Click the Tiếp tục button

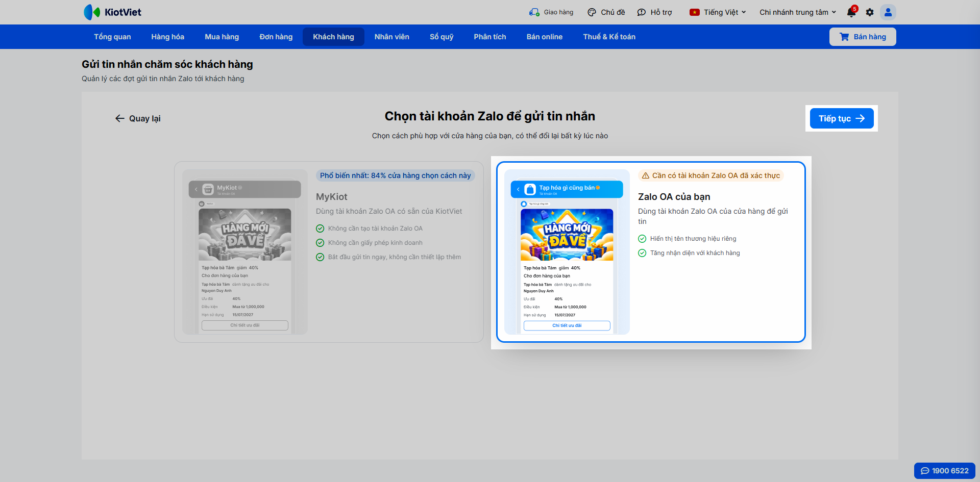[x=842, y=118]
